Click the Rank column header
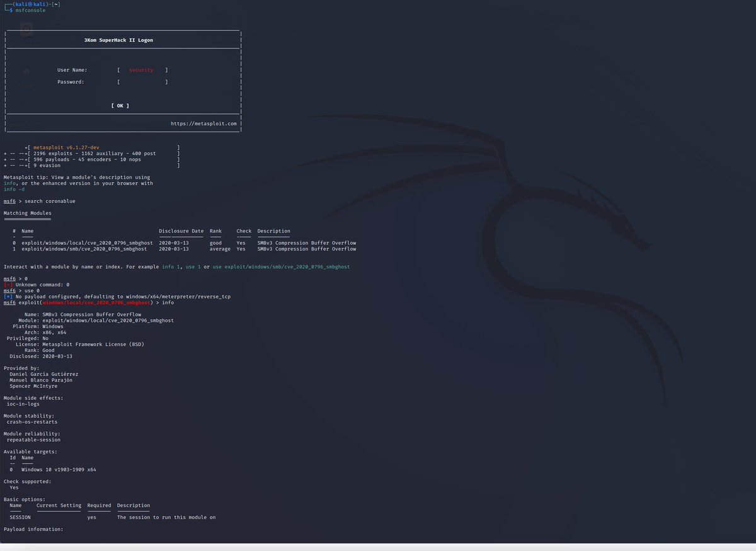The image size is (756, 551). click(215, 230)
